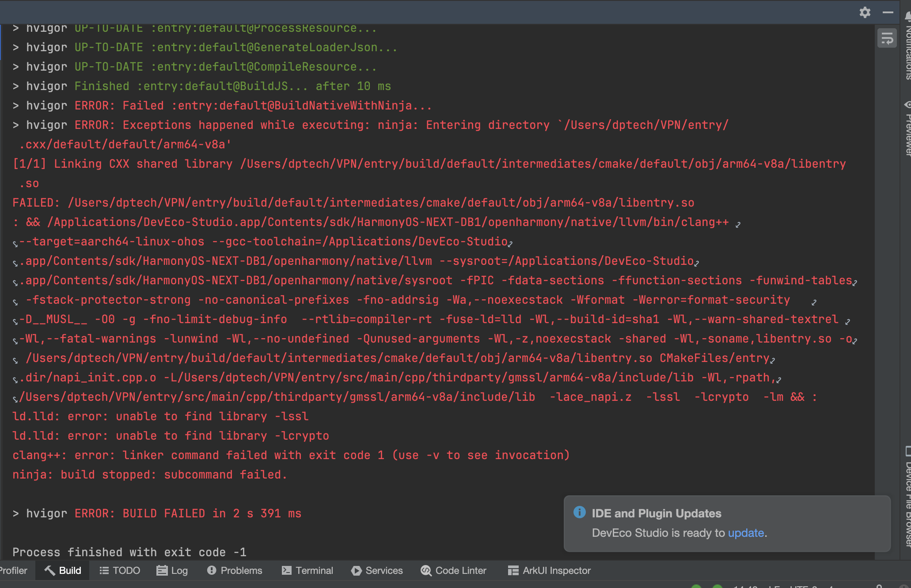Open the Device File Browser side panel
Screen dimensions: 911x588
point(907,497)
